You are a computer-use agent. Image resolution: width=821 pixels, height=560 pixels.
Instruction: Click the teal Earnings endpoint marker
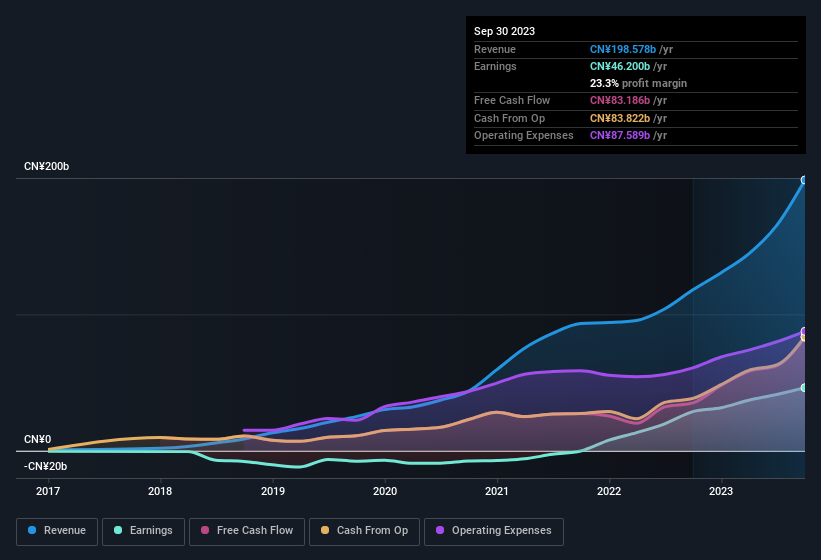tap(804, 388)
